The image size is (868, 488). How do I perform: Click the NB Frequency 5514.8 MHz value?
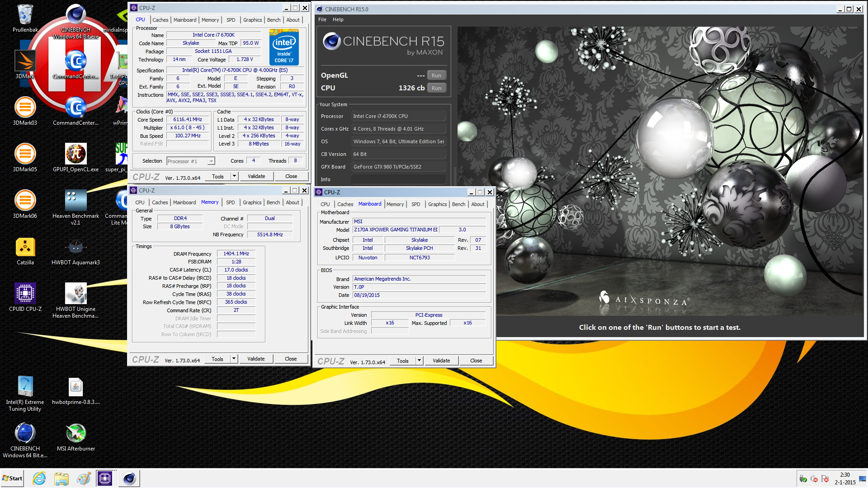(x=270, y=235)
